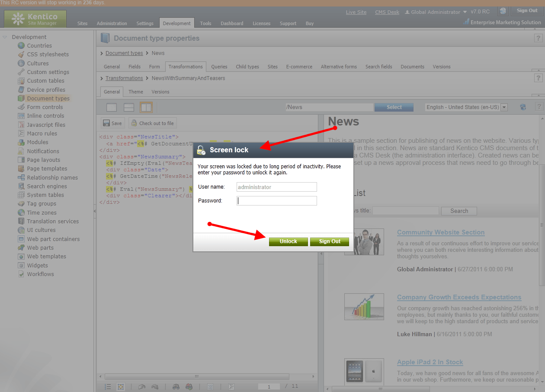
Task: Click the preview pane vertical scrollbar
Action: (x=542, y=225)
